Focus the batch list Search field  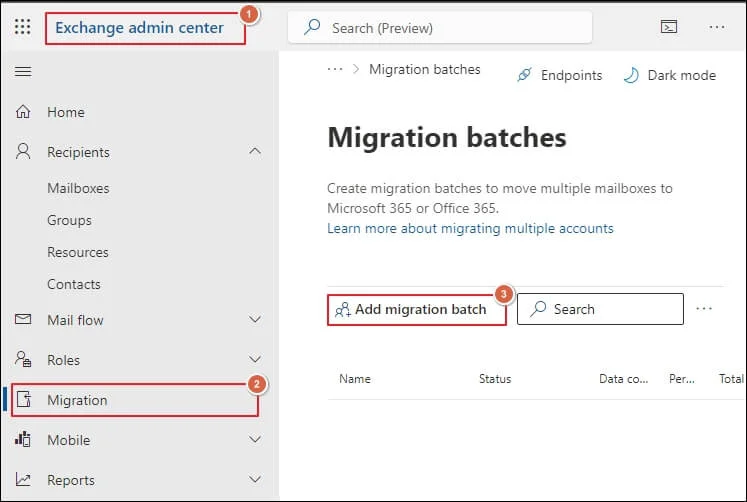(600, 309)
